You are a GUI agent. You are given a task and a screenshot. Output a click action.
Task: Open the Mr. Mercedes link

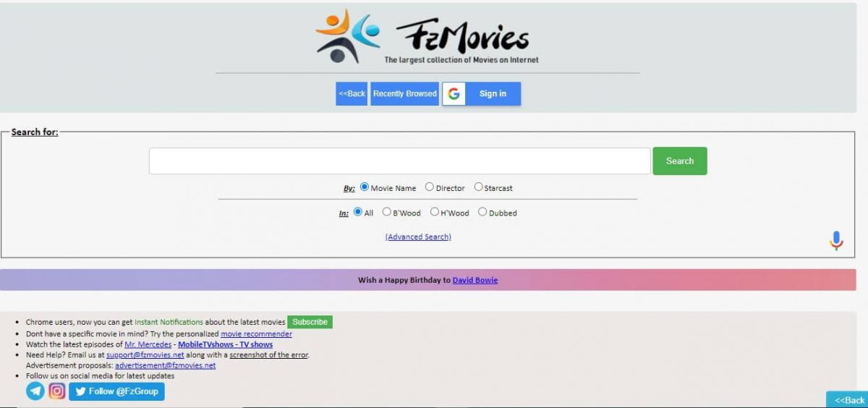[148, 344]
